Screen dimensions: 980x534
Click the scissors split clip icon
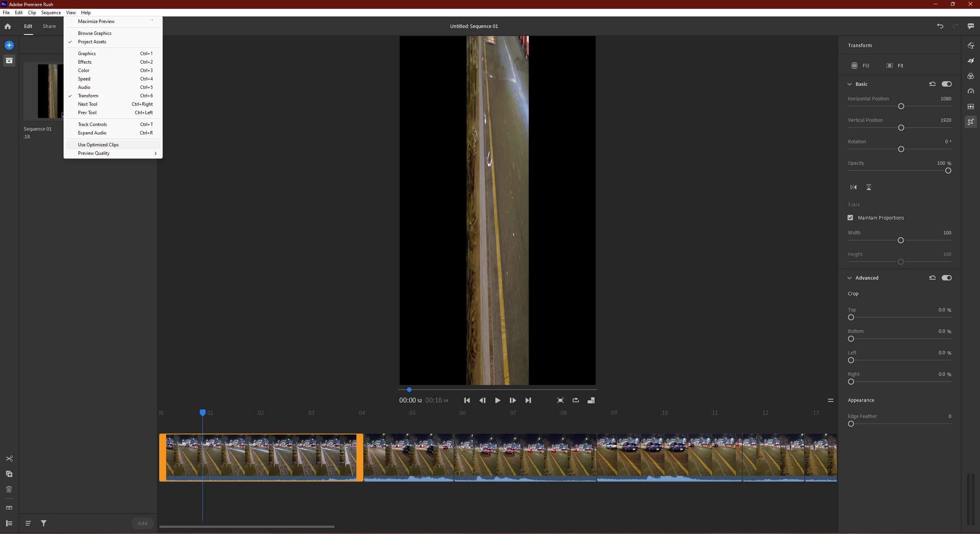point(9,459)
